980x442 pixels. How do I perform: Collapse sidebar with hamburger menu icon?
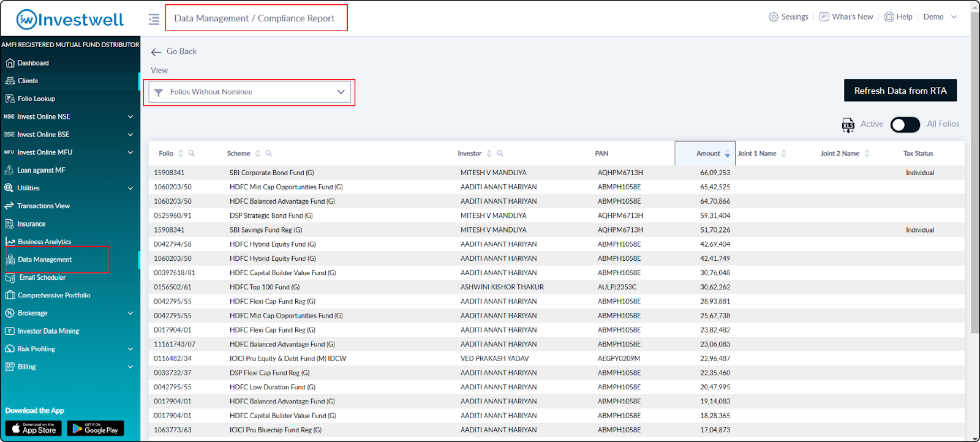[154, 19]
